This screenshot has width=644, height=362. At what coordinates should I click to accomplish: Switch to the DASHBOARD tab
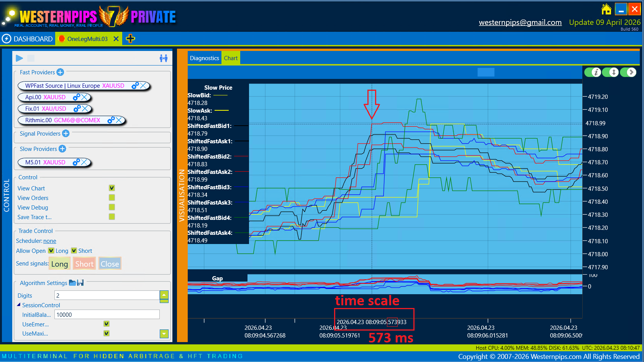(x=28, y=39)
